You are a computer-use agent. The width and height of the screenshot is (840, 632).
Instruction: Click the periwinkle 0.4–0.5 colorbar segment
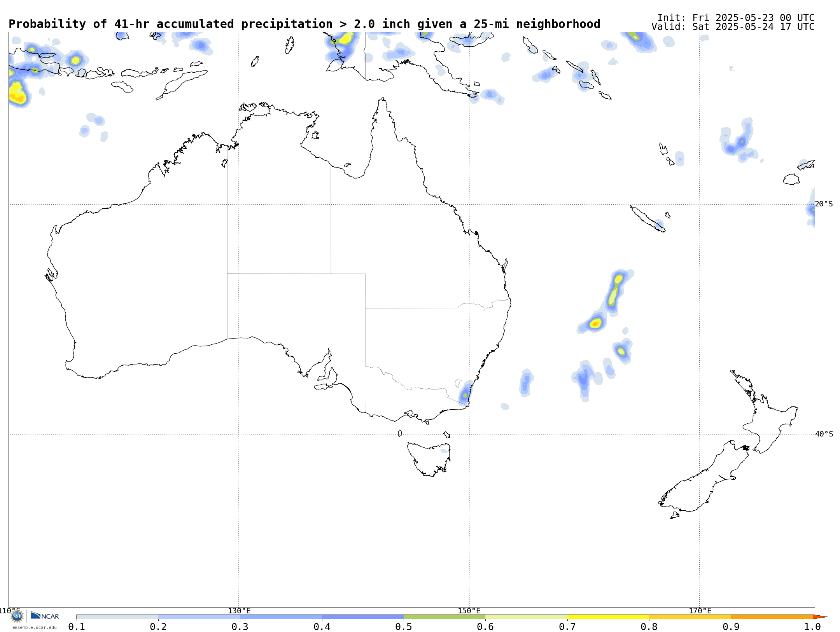(363, 617)
